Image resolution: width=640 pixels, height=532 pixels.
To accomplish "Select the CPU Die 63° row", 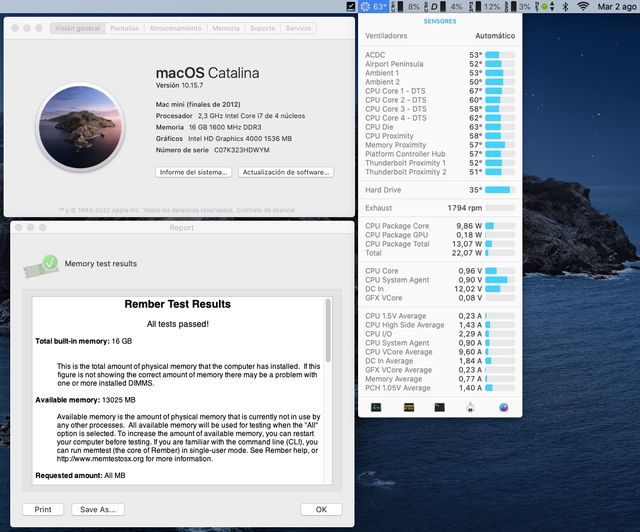I will point(440,127).
